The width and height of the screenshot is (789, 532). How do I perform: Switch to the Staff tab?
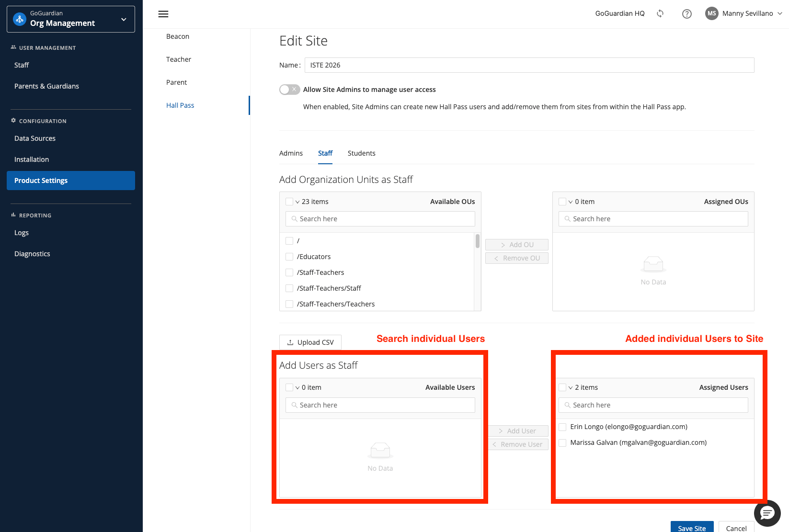[x=325, y=153]
